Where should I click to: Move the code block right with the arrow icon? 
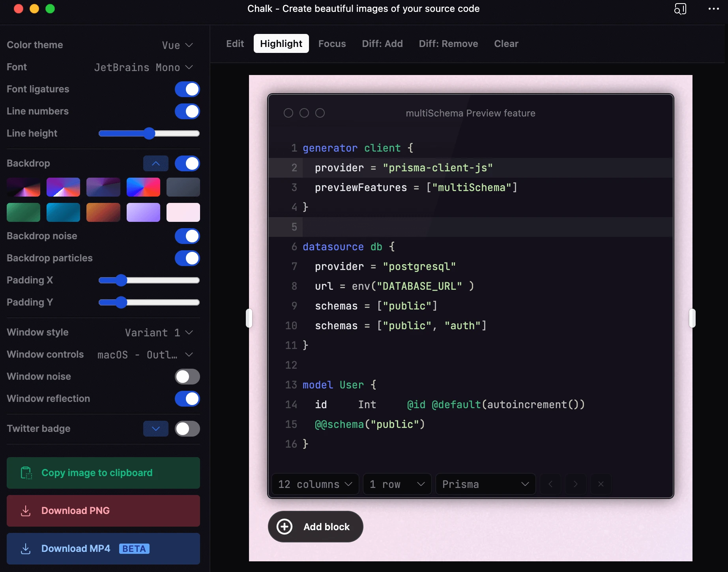click(x=576, y=484)
